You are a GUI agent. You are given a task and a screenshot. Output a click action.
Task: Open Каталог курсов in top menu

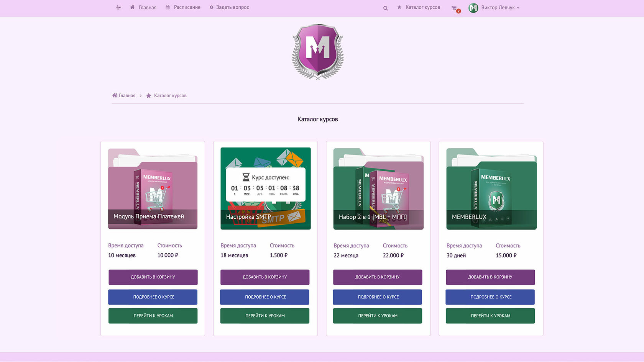coord(423,7)
